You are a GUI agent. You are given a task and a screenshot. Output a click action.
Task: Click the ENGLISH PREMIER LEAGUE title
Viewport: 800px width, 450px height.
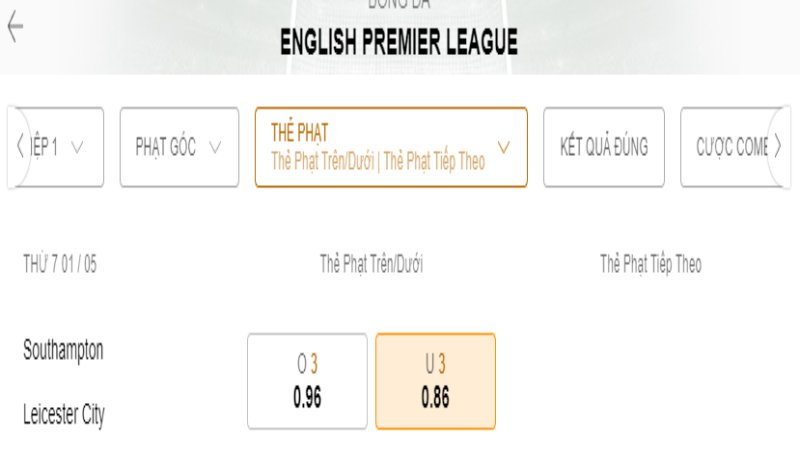[x=399, y=42]
